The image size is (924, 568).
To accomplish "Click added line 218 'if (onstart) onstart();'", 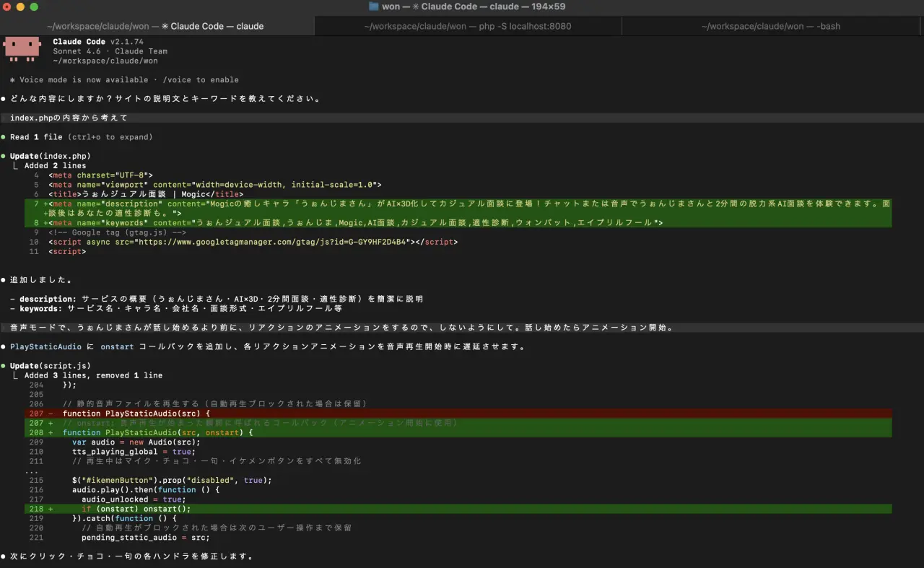I will [136, 509].
